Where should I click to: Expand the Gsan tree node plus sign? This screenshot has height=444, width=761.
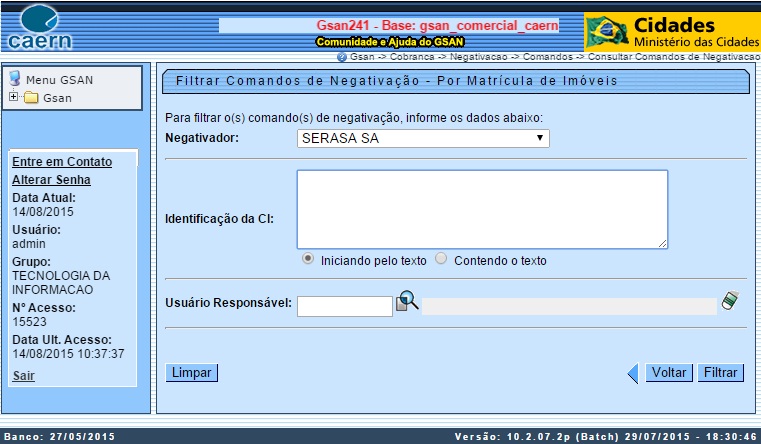(x=13, y=98)
